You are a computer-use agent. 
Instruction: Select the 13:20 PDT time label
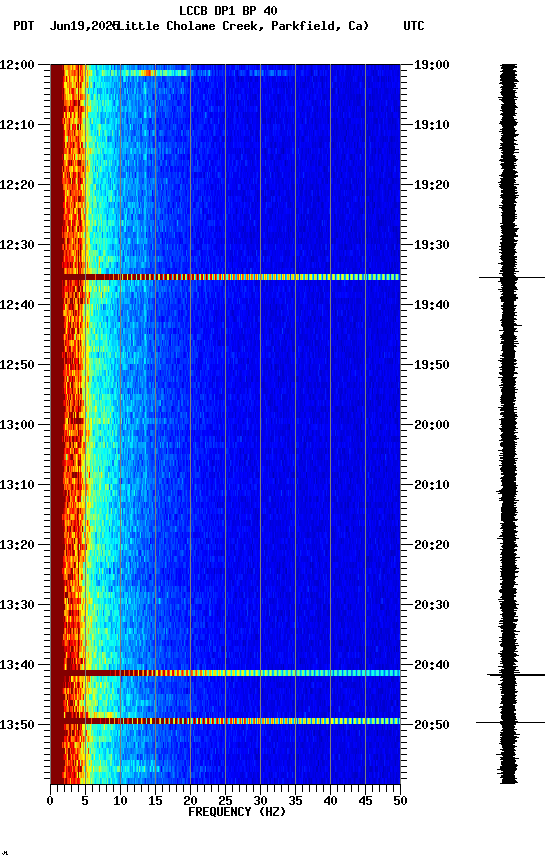click(x=17, y=545)
